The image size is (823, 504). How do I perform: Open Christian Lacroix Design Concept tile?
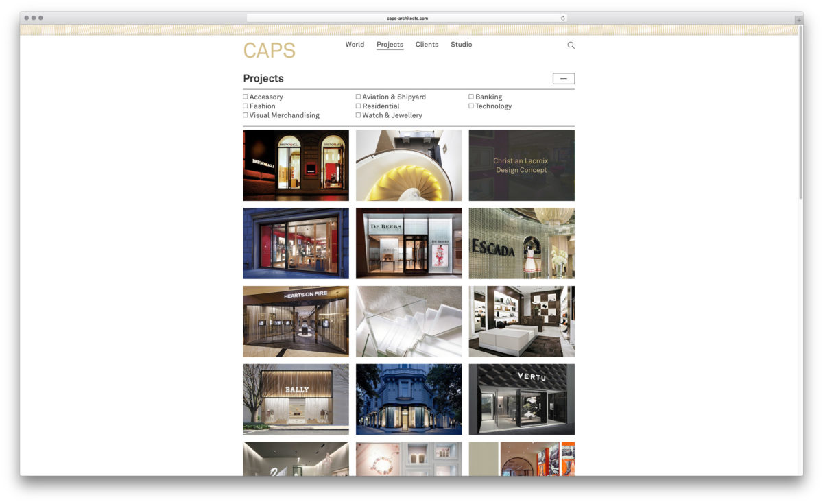521,165
